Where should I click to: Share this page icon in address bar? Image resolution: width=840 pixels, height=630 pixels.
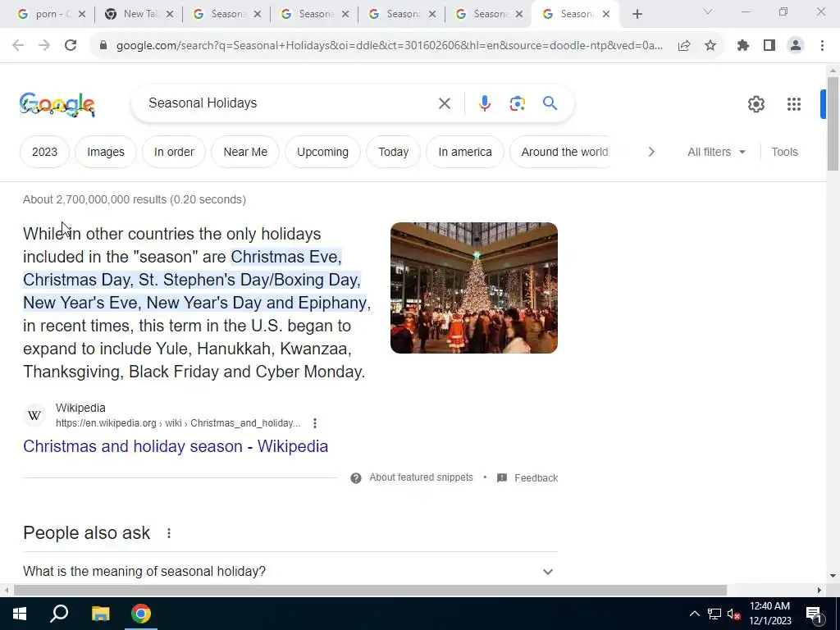(x=683, y=46)
